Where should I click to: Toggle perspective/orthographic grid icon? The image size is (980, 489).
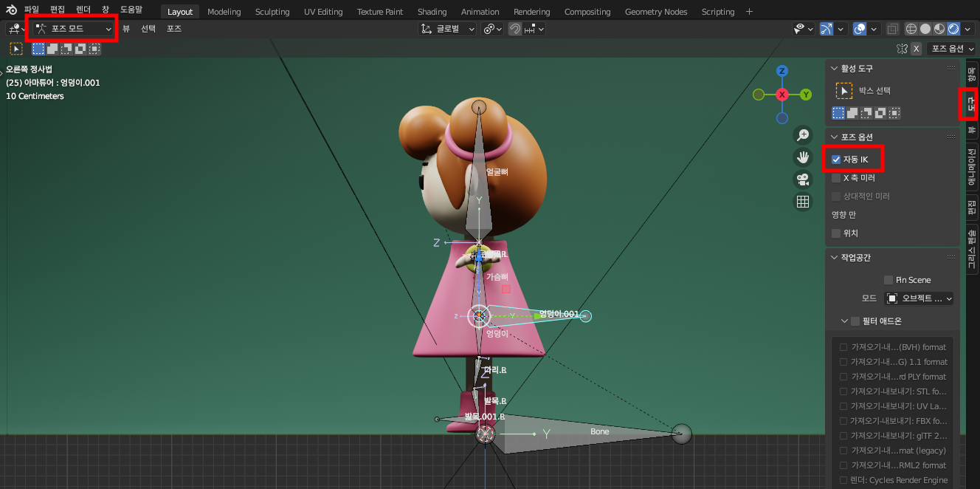pyautogui.click(x=803, y=201)
